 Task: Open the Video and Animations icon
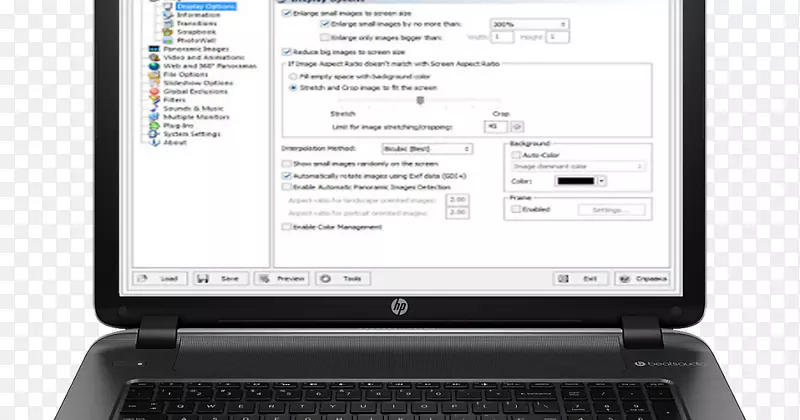pos(154,58)
